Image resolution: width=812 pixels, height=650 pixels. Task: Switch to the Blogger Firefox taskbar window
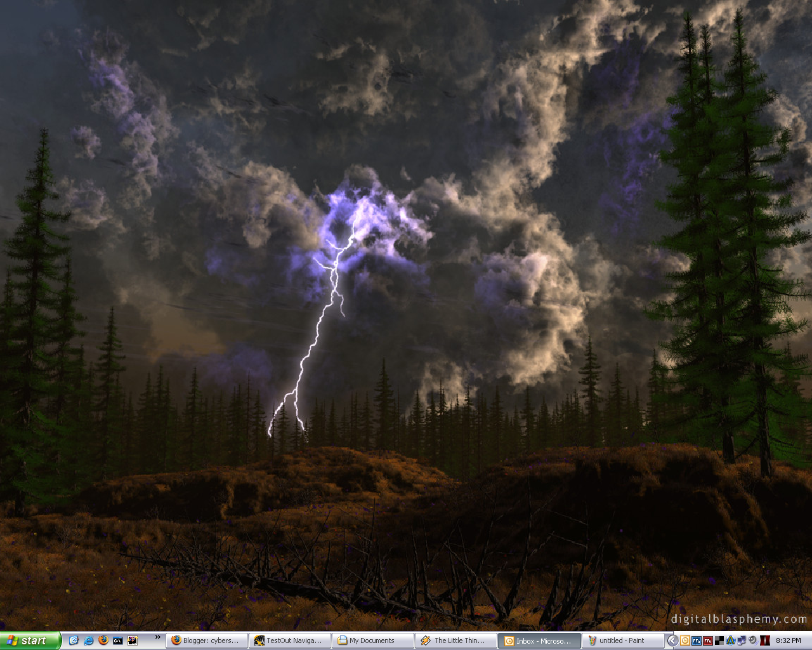[207, 640]
